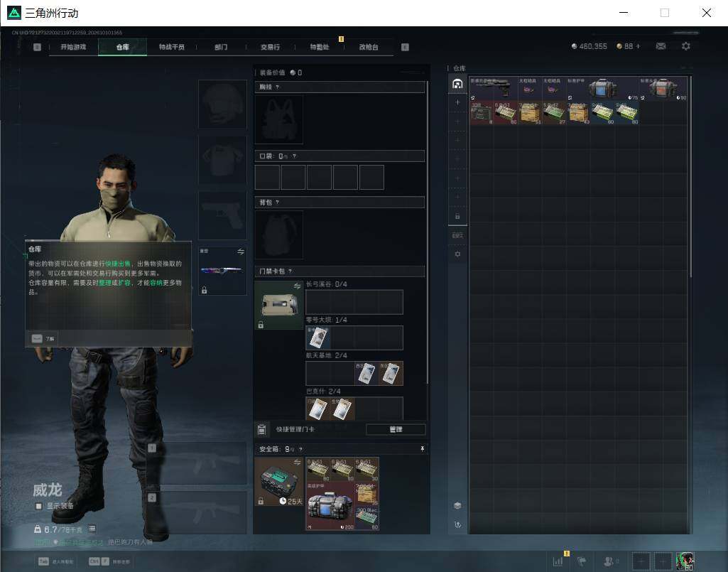Click the player avatar in bottom-right corner
Viewport: 728px width, 572px height.
(685, 561)
